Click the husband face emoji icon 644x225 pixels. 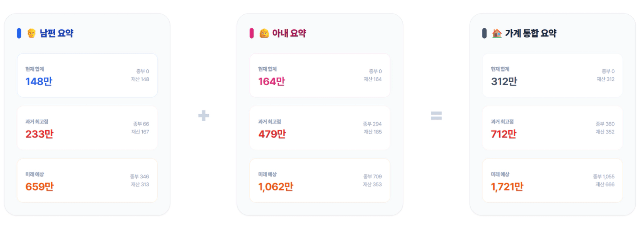tap(31, 33)
